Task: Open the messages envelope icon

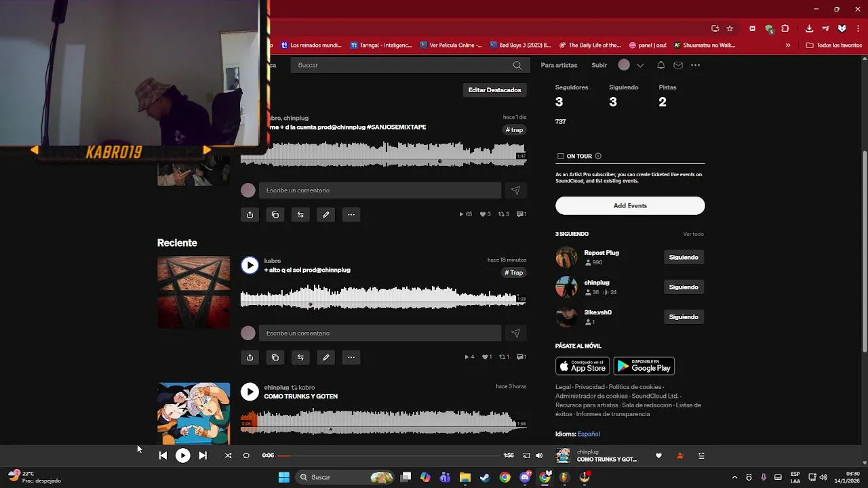Action: (678, 65)
